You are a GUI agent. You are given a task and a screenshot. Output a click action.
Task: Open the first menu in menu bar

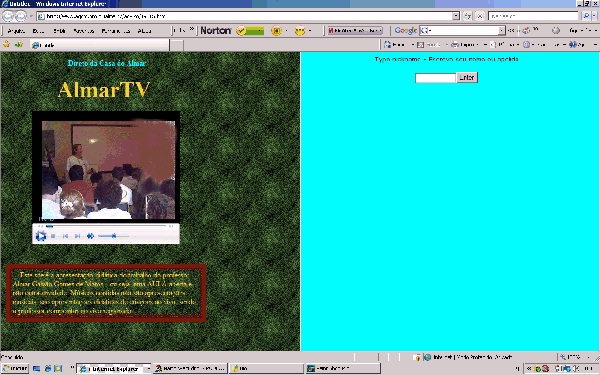(16, 31)
